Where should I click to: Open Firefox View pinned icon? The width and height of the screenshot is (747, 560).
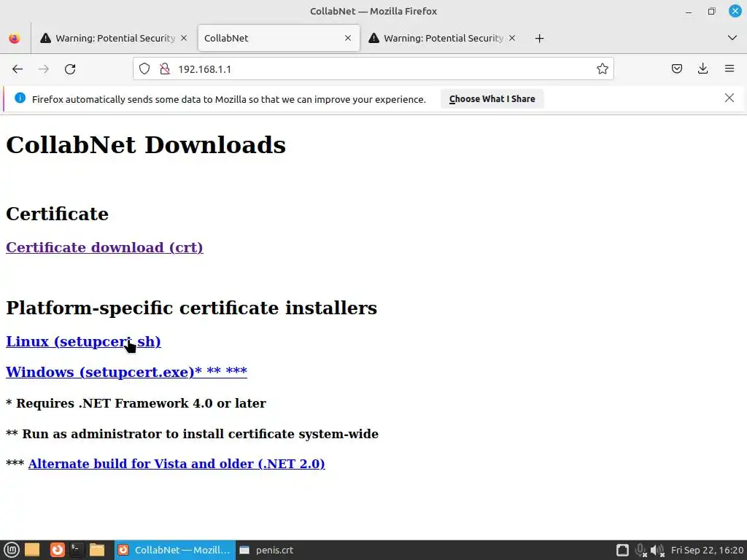15,39
